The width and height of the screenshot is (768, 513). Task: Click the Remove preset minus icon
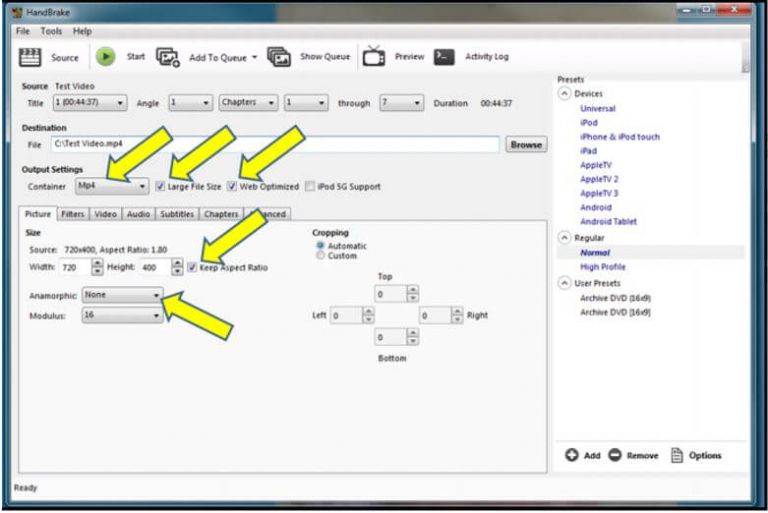coord(614,455)
